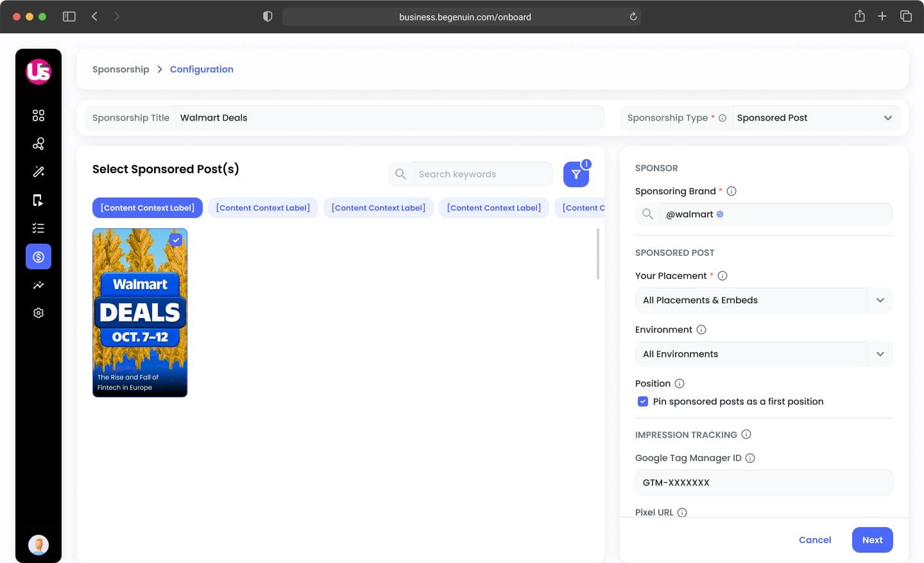924x563 pixels.
Task: Click the search magnifier beside Search keywords
Action: click(x=400, y=174)
